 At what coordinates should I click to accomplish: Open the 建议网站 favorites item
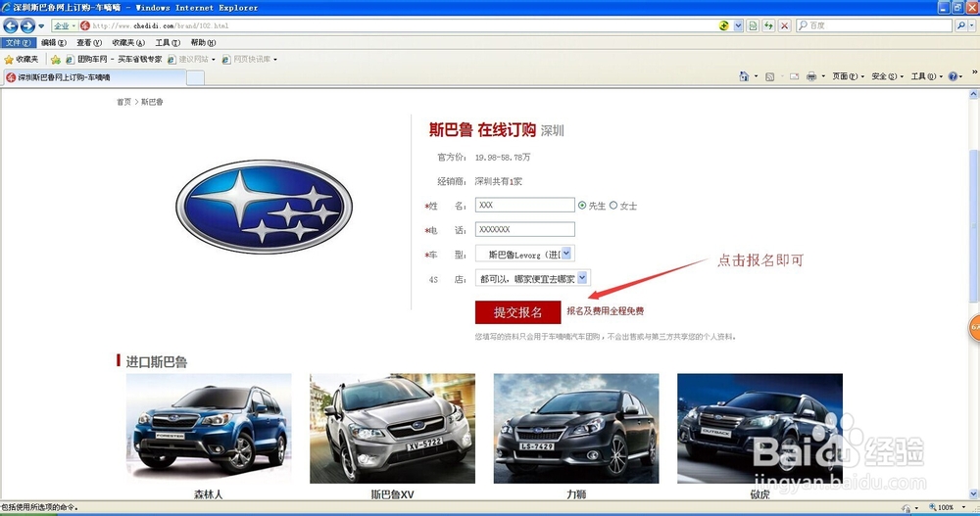191,60
